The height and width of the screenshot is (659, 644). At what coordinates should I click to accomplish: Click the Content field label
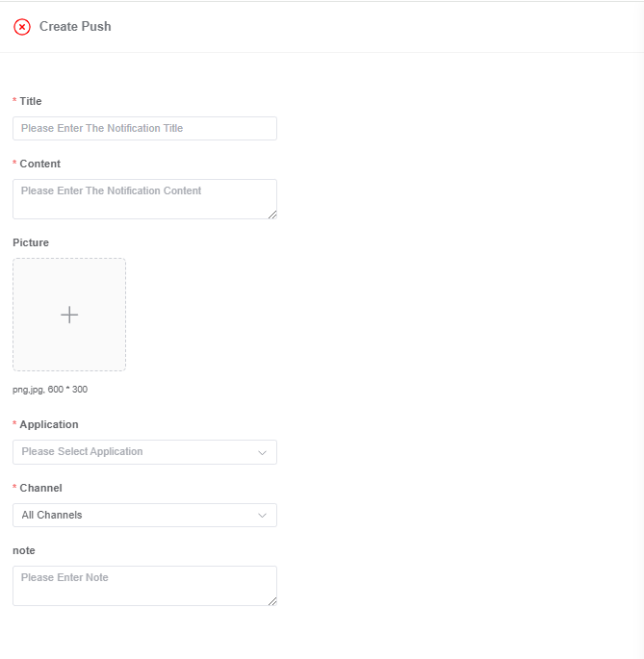pos(40,164)
